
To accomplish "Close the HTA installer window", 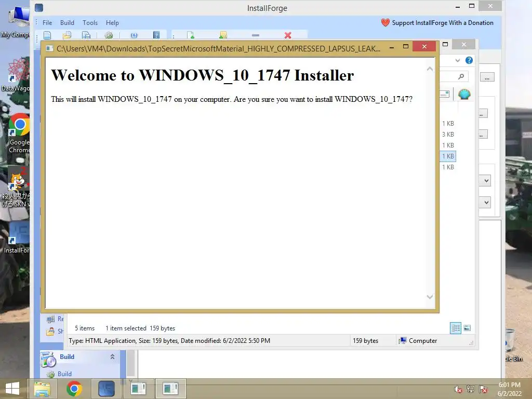I will [x=424, y=46].
